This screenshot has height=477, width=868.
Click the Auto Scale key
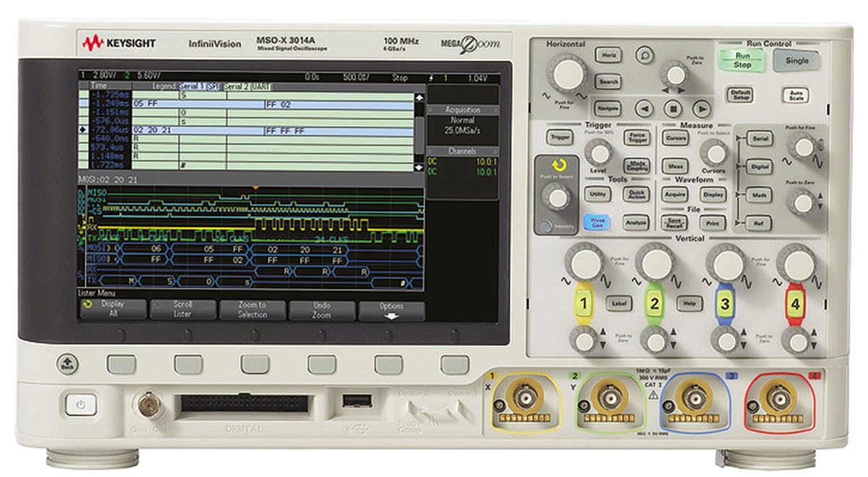[794, 95]
